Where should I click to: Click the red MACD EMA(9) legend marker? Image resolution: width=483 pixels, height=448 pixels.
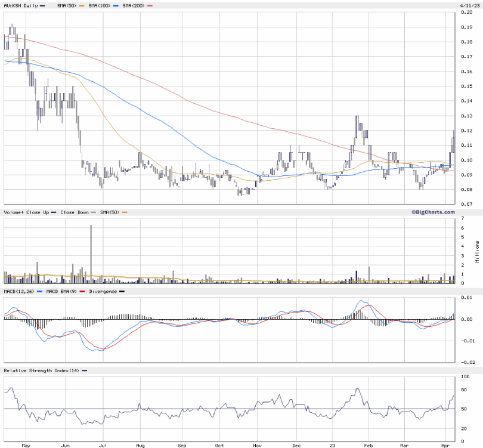click(x=82, y=291)
